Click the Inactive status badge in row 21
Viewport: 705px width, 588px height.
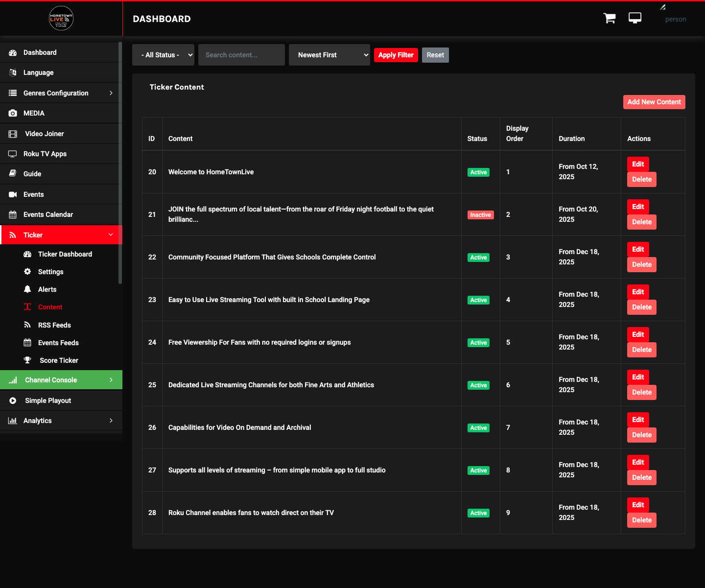tap(481, 215)
